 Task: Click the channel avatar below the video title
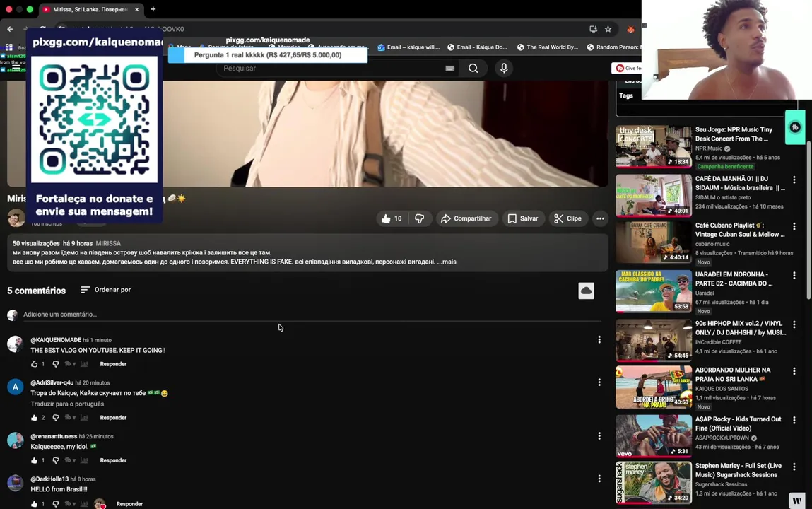point(16,218)
